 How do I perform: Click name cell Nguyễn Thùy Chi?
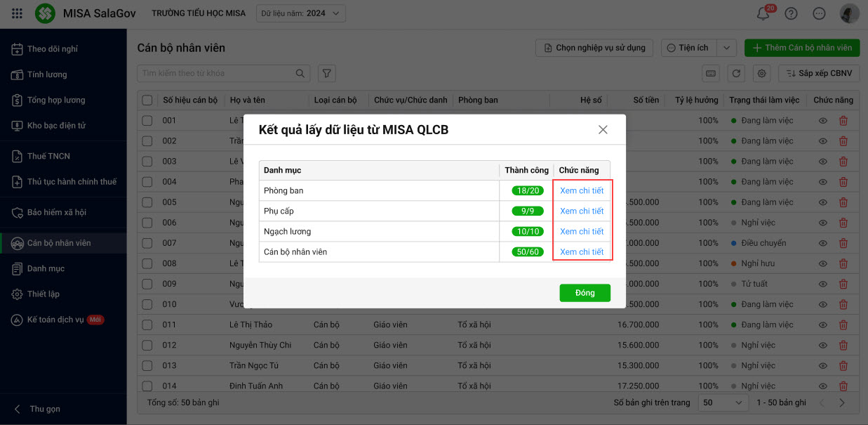(x=260, y=345)
